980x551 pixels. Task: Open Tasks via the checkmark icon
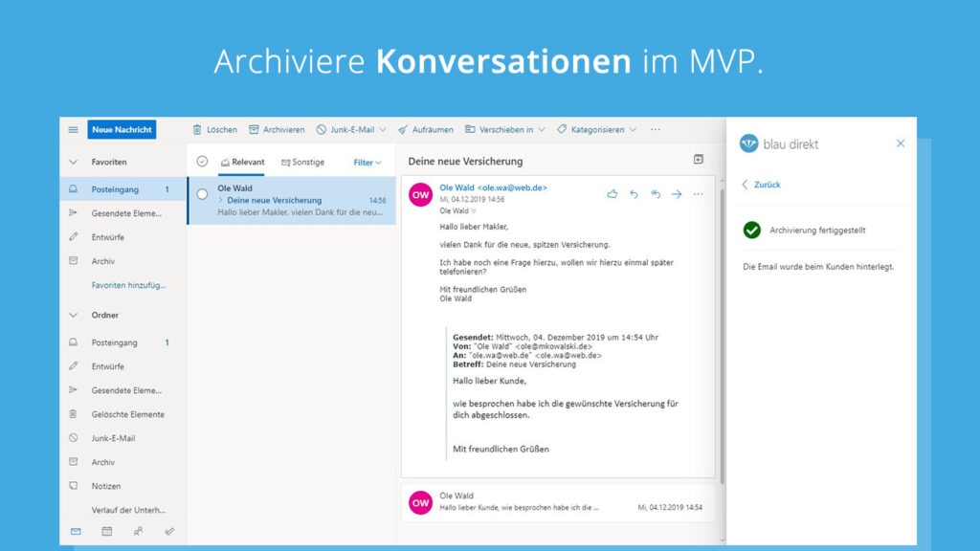pyautogui.click(x=169, y=531)
